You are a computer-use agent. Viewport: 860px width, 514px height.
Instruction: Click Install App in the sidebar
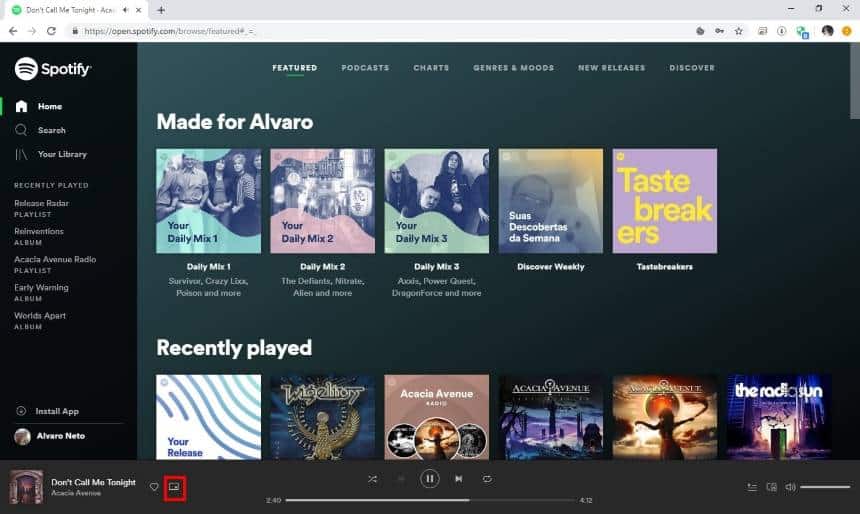tap(47, 411)
